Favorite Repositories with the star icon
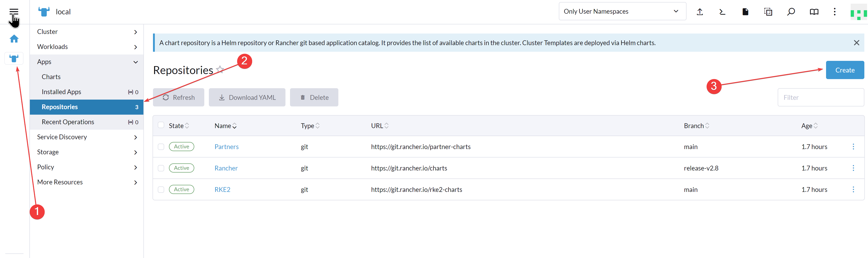The width and height of the screenshot is (868, 258). (x=220, y=69)
